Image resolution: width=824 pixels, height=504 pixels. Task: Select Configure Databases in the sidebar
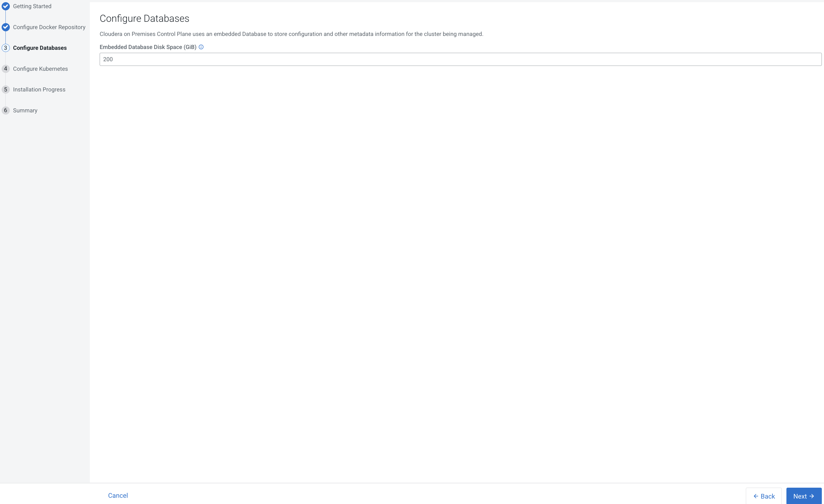coord(40,48)
